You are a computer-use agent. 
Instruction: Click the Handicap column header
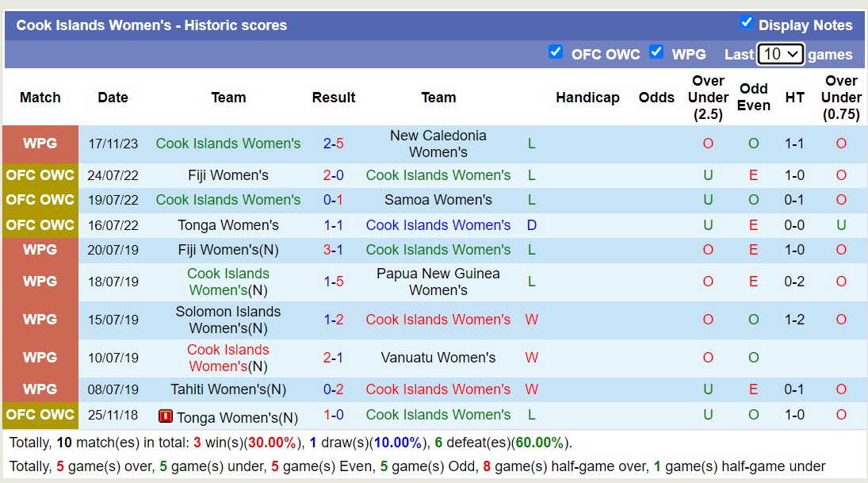(587, 98)
